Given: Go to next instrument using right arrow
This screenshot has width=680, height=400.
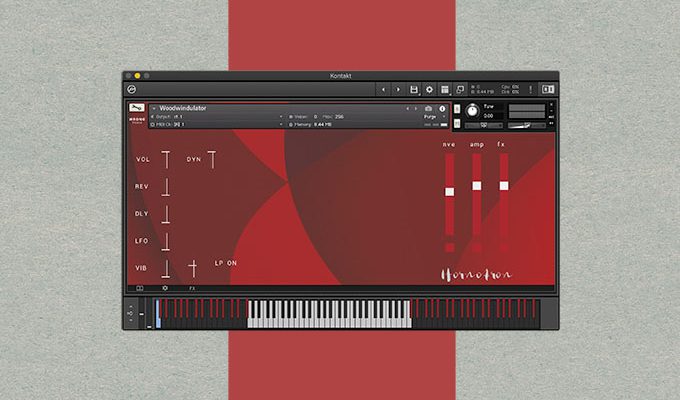Looking at the screenshot, I should tap(415, 108).
